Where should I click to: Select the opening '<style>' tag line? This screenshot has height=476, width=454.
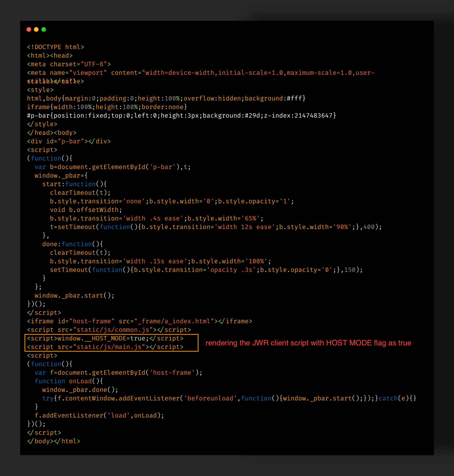click(40, 90)
